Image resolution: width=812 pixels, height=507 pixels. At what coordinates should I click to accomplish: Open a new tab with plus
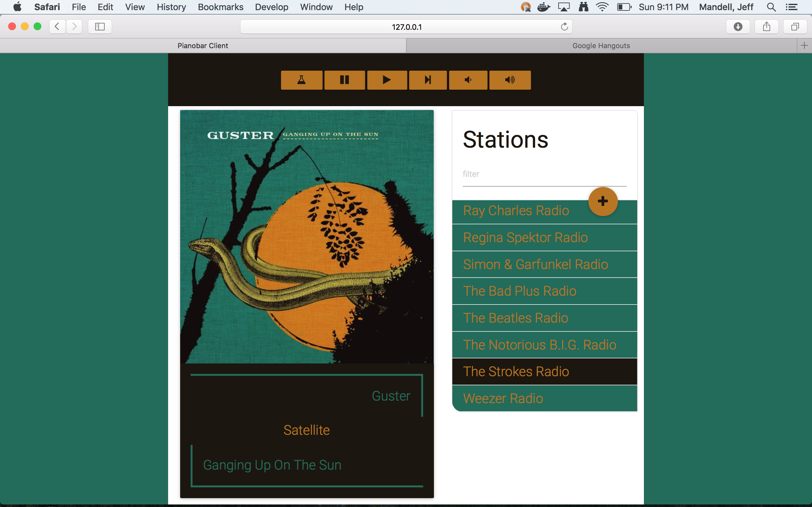point(804,46)
